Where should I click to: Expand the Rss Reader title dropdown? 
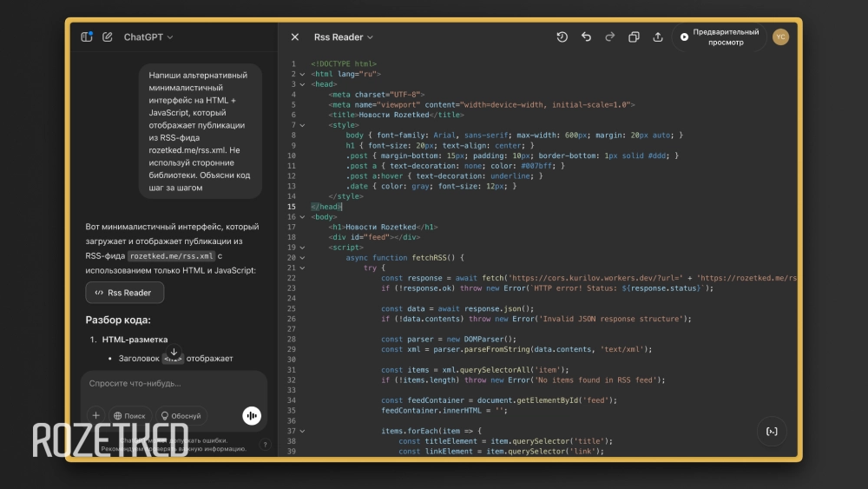(x=344, y=37)
